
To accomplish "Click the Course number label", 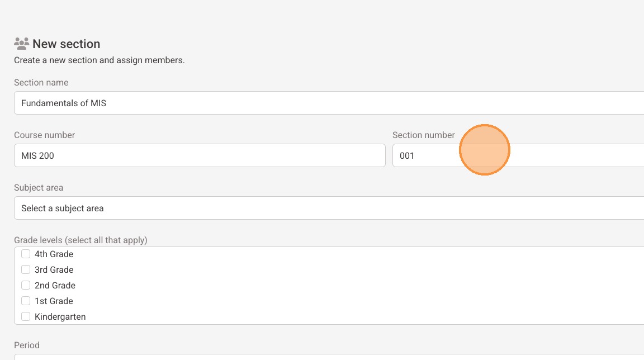I will 44,135.
